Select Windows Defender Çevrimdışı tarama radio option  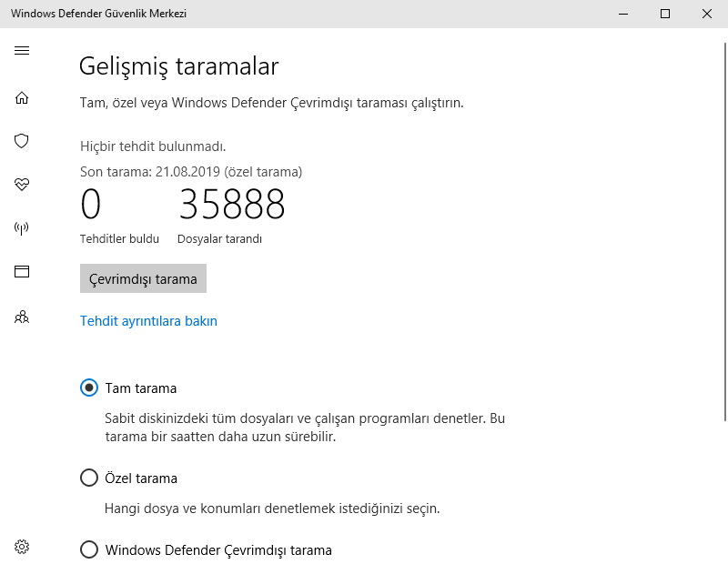(89, 549)
